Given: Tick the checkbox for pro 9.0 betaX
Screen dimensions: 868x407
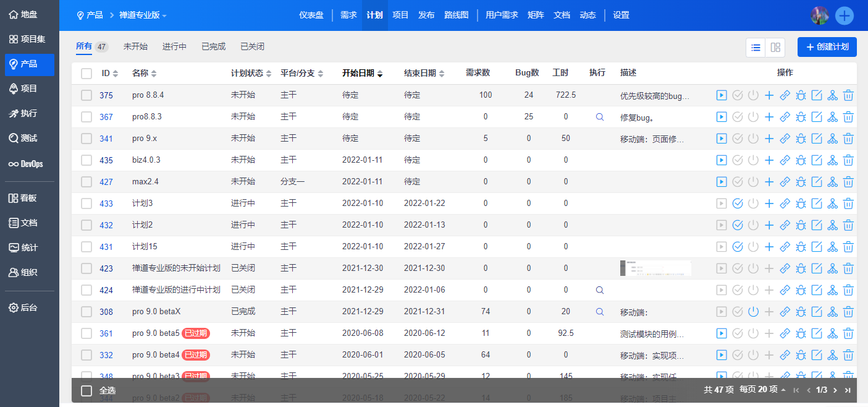Looking at the screenshot, I should click(86, 312).
